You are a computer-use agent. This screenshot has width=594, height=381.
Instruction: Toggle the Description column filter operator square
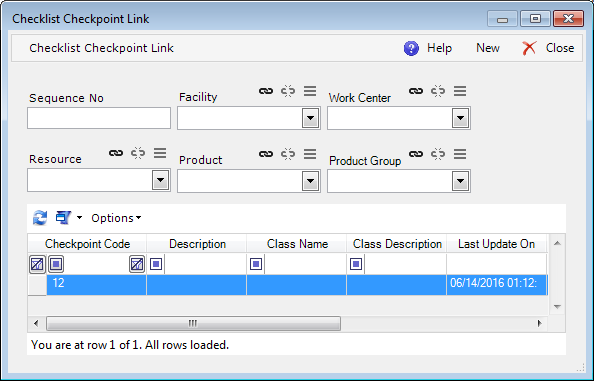[x=156, y=264]
